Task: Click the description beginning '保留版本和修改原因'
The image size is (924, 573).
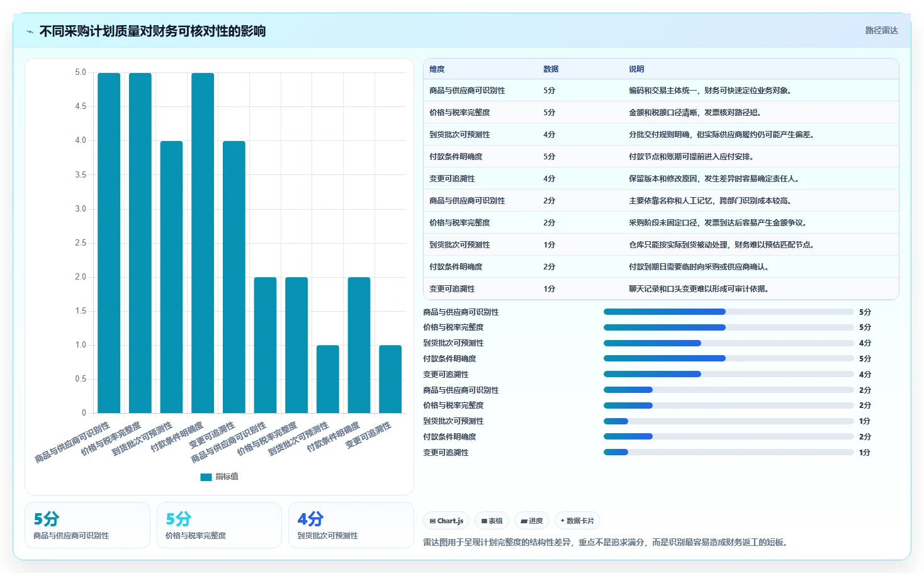Action: (714, 179)
